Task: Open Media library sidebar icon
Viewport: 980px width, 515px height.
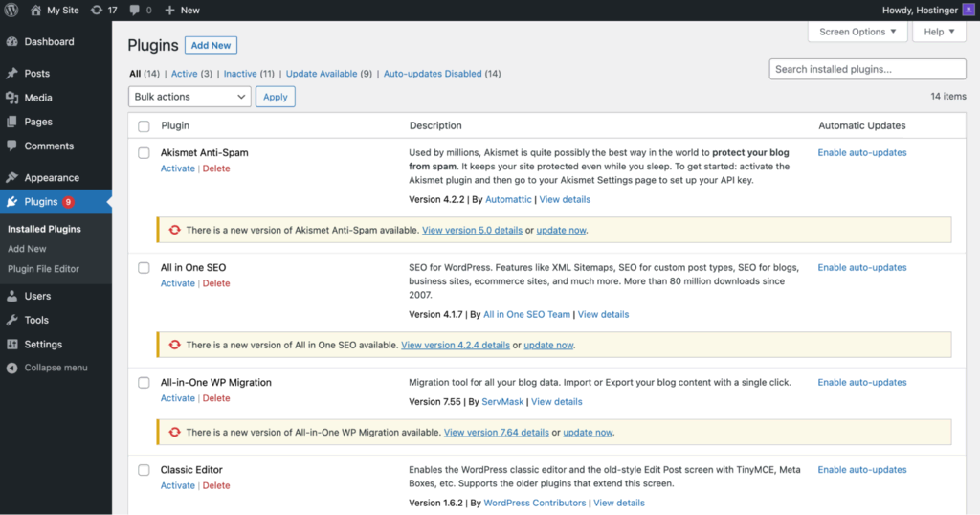Action: click(x=11, y=98)
